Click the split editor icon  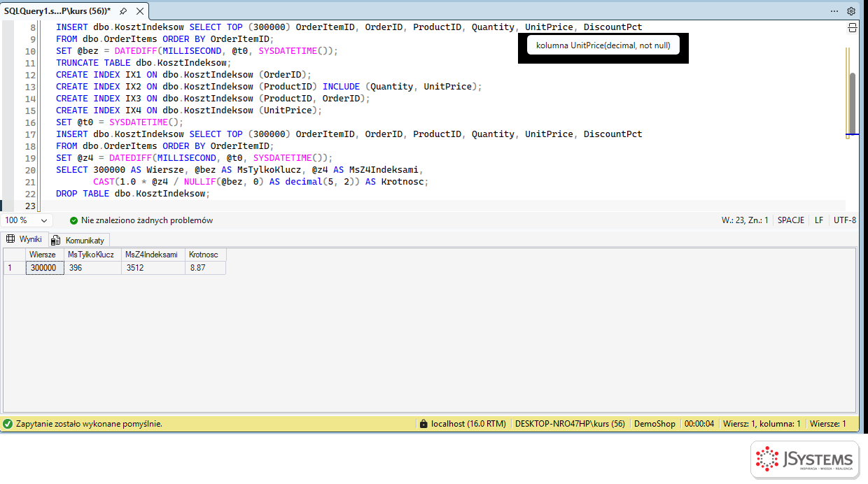coord(852,28)
